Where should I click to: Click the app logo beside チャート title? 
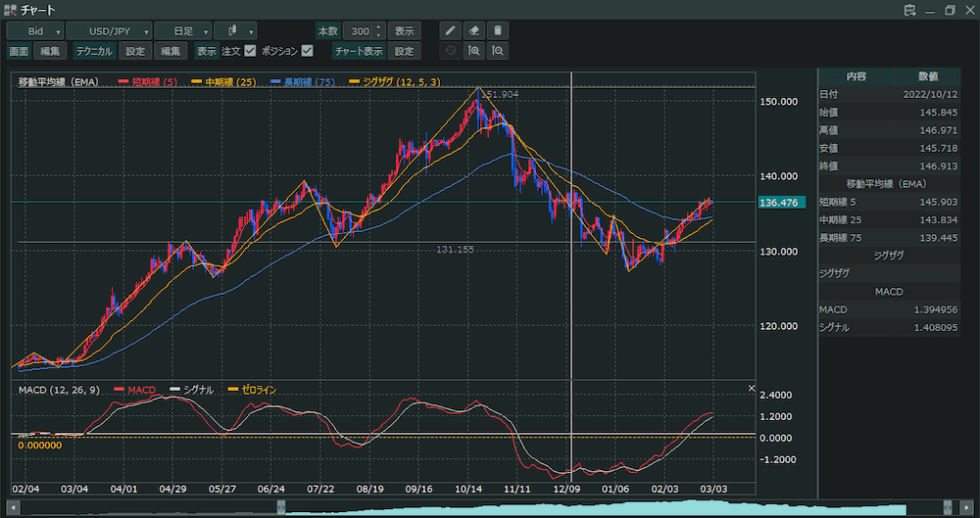[x=10, y=10]
